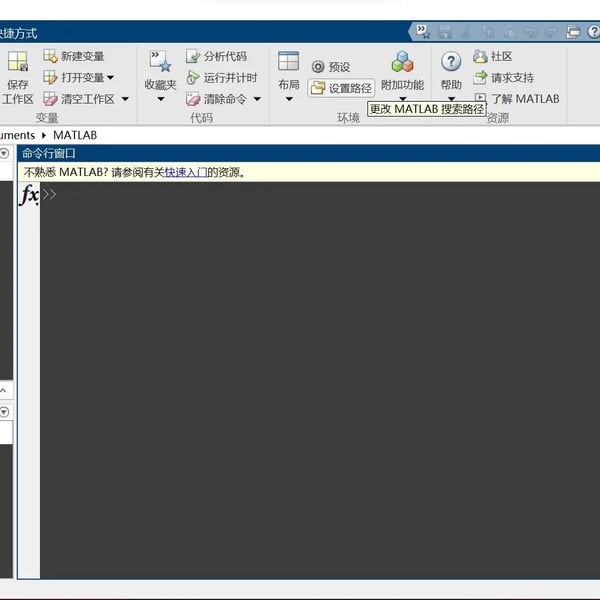Click the quick access Redo arrow

551,32
